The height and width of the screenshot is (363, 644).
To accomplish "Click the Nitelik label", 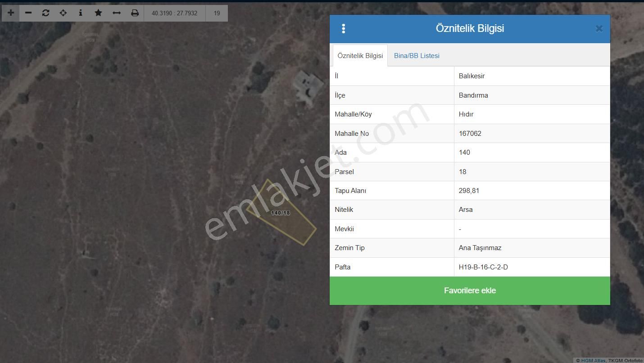I will [x=344, y=210].
